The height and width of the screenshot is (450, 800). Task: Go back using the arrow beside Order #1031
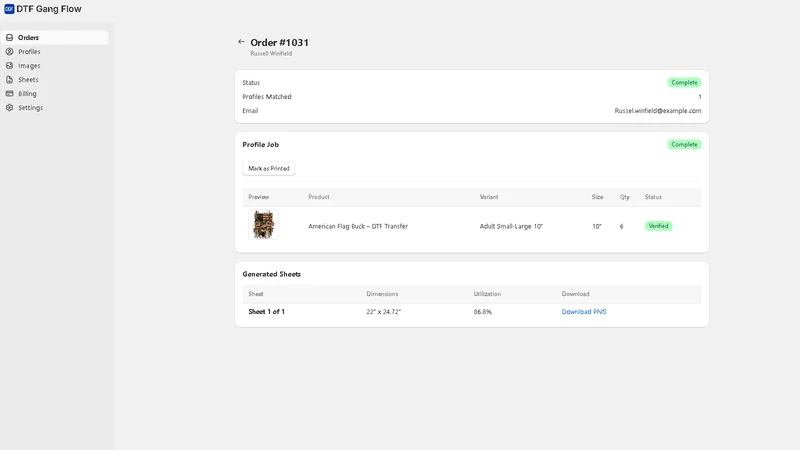click(x=241, y=42)
